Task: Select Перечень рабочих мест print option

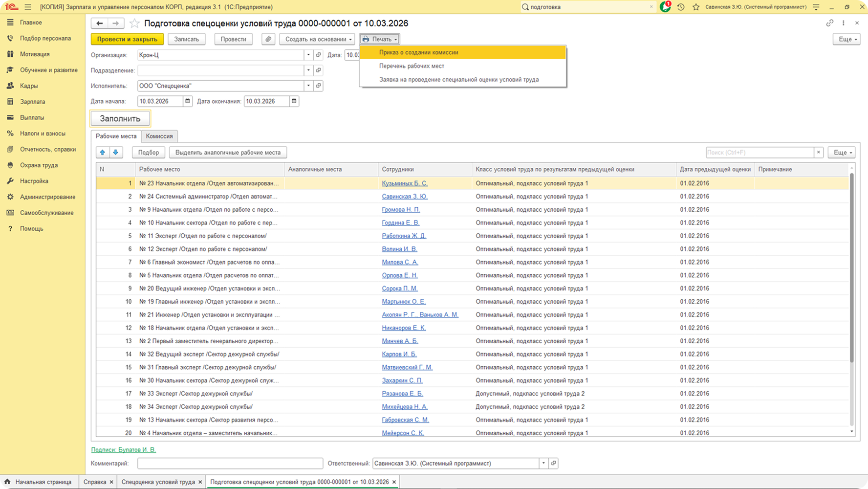Action: (x=412, y=66)
